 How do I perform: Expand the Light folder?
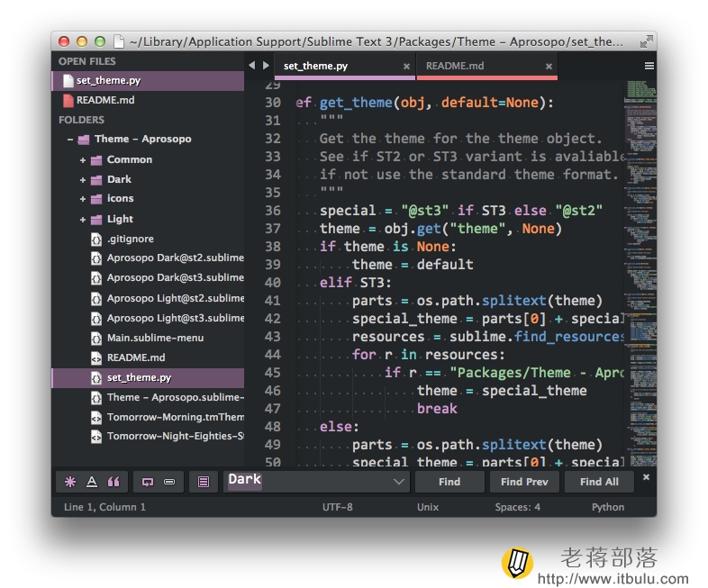pyautogui.click(x=83, y=220)
